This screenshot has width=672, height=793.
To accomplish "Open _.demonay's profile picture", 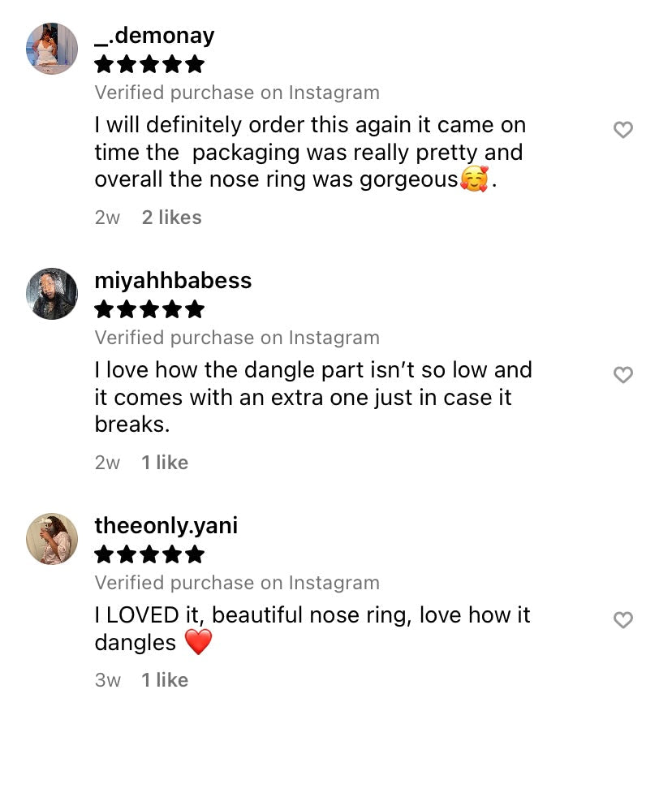I will click(52, 49).
